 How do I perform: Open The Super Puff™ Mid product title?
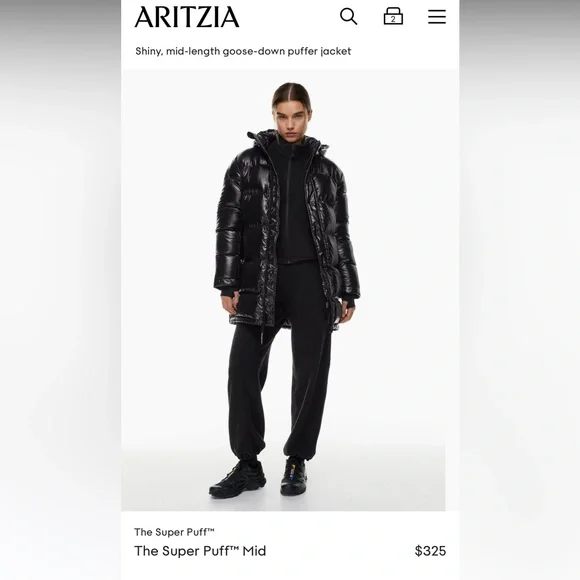[200, 551]
